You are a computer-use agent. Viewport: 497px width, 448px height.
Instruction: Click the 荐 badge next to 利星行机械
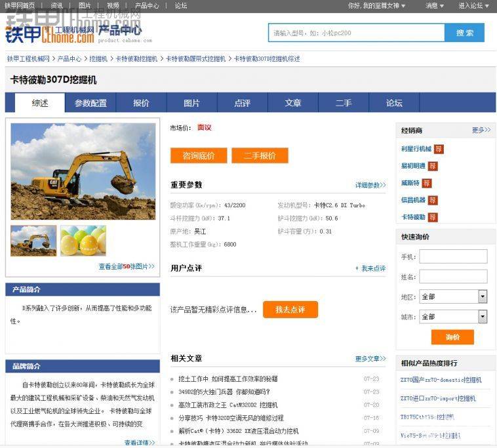click(x=439, y=149)
